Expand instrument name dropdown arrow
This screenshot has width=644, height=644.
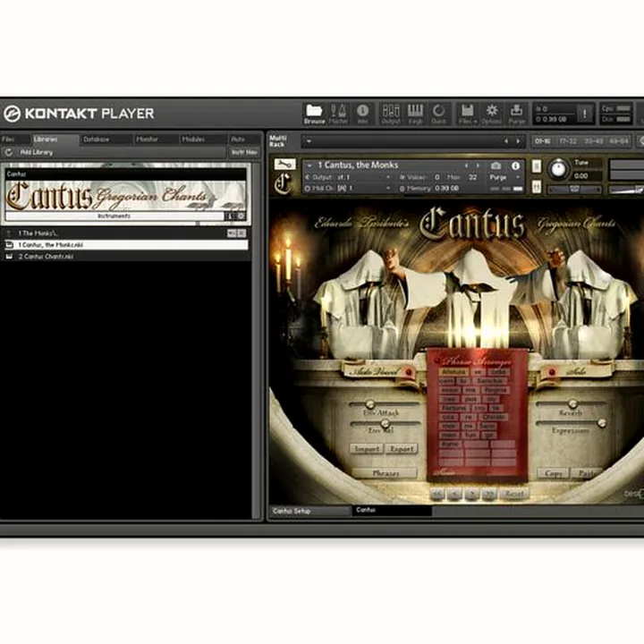tap(309, 165)
